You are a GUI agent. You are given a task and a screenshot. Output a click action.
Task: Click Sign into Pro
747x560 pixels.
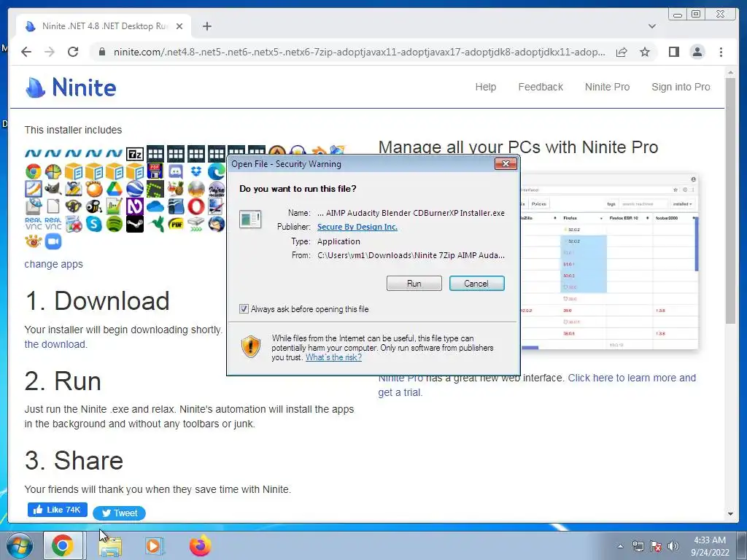tap(681, 87)
